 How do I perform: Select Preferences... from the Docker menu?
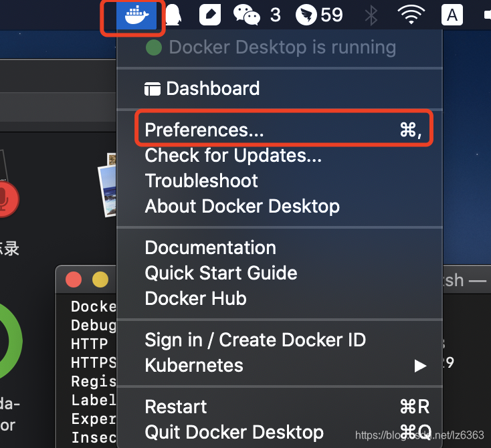click(x=280, y=130)
